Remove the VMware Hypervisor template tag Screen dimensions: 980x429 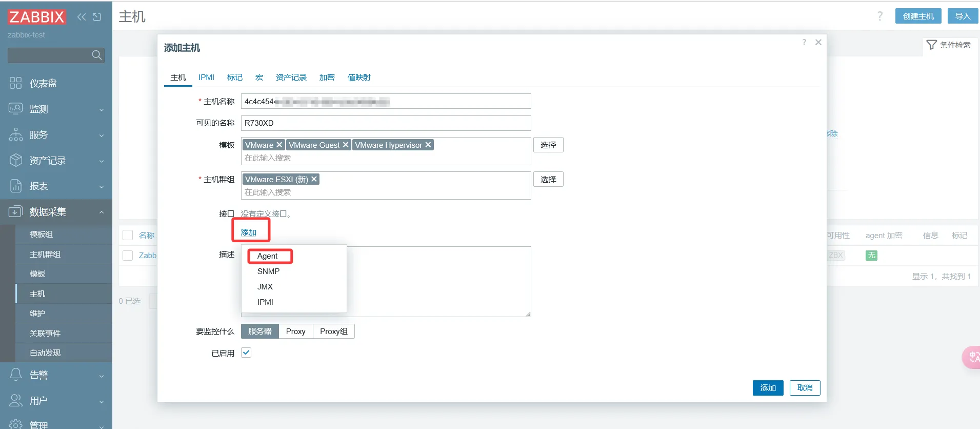428,145
